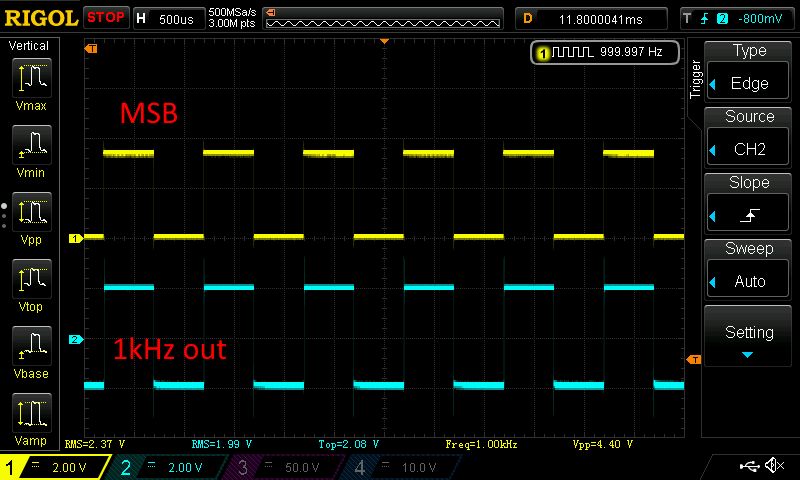Select the Vtop measurement icon
800x480 pixels.
pos(32,279)
